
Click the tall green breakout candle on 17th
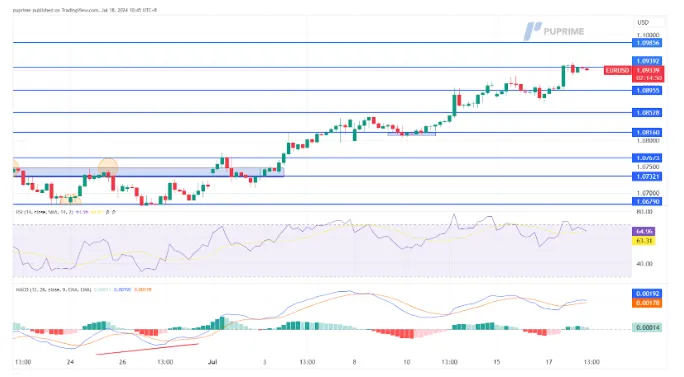click(563, 76)
